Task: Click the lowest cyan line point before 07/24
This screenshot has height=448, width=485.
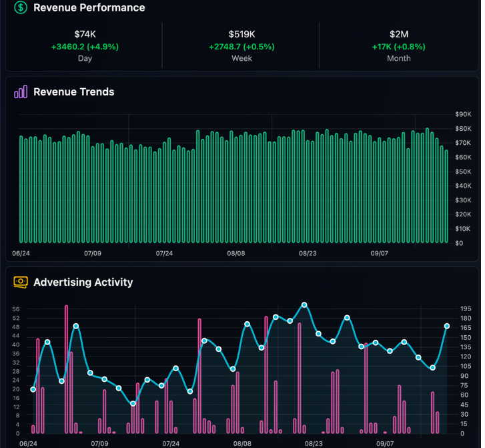Action: click(x=133, y=403)
